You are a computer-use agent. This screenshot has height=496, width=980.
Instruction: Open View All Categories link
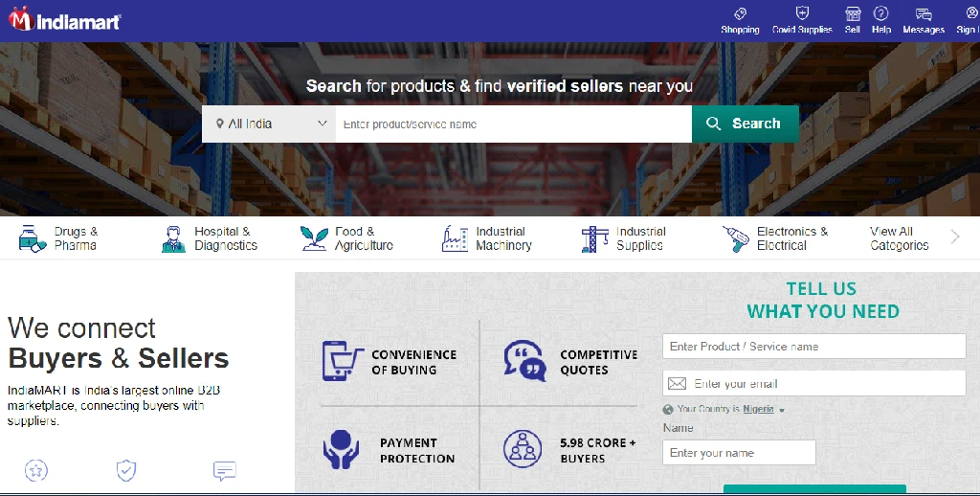[900, 238]
